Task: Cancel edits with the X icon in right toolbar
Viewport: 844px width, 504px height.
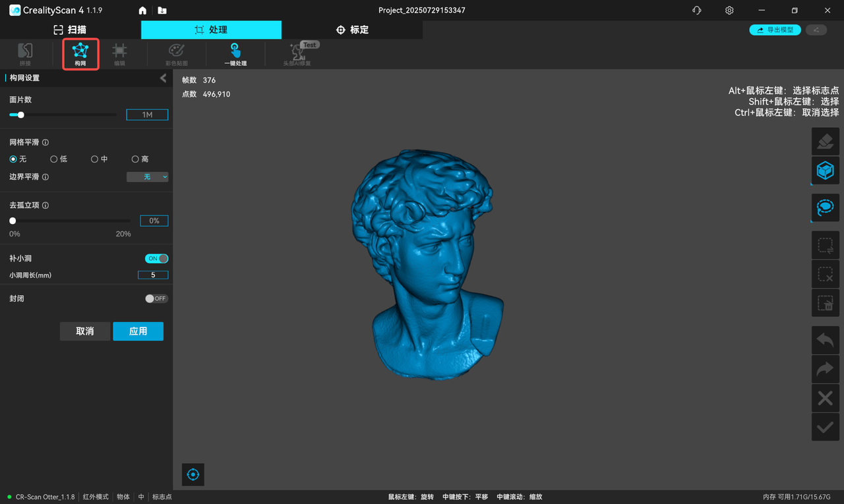Action: click(825, 398)
